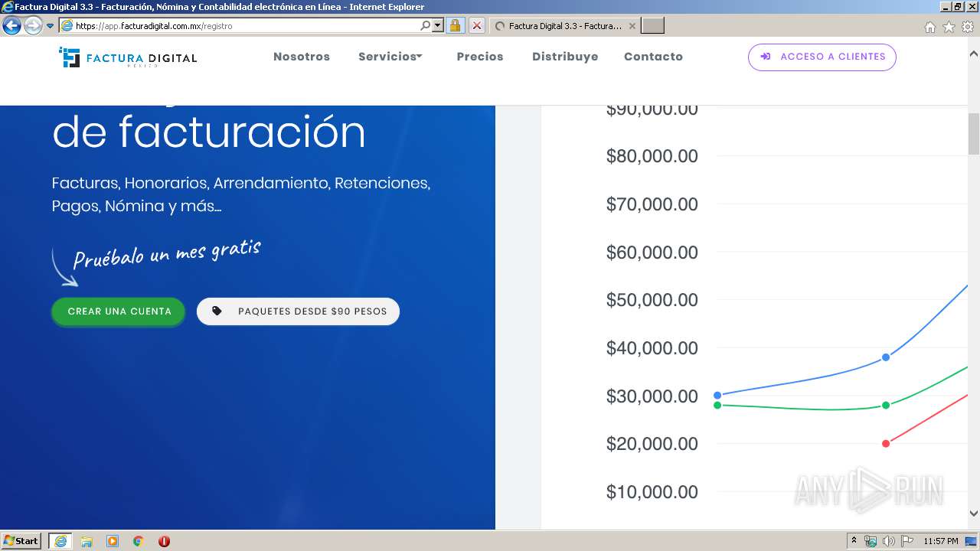Click the Factura Digital logo

128,57
